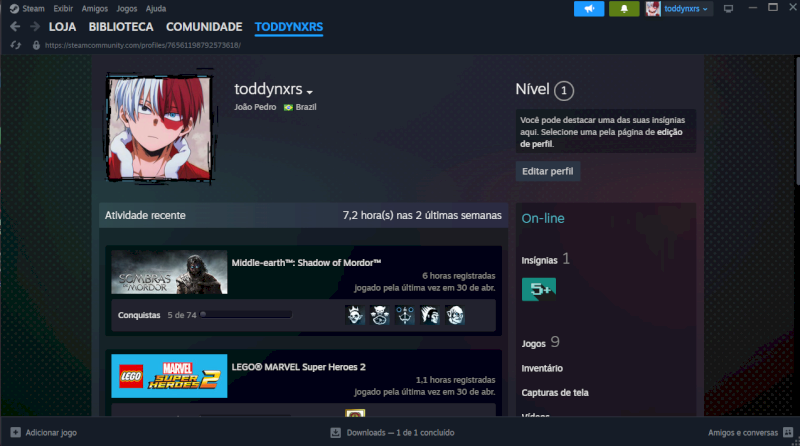Screen dimensions: 800x446
Task: Open the Jogos 9 link in the sidebar
Action: (x=540, y=342)
